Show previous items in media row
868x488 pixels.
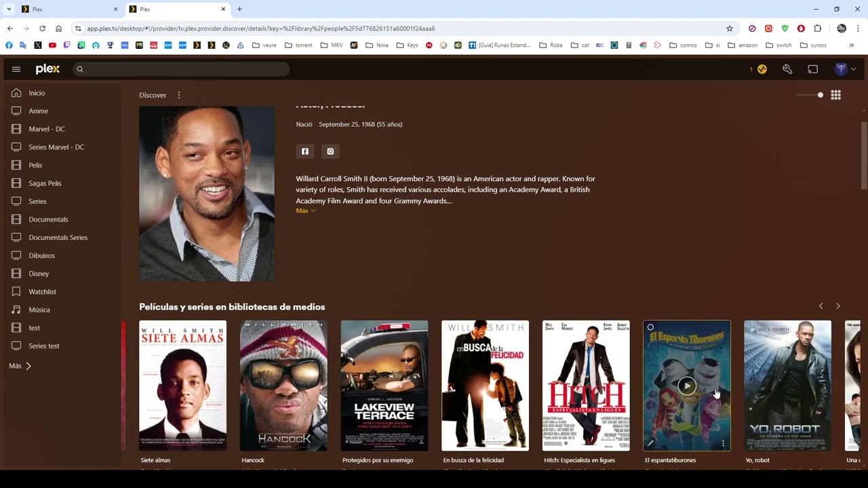pyautogui.click(x=821, y=306)
